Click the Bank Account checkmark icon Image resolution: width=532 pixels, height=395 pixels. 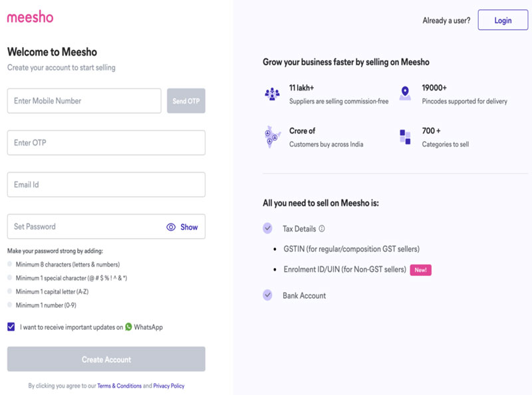267,295
